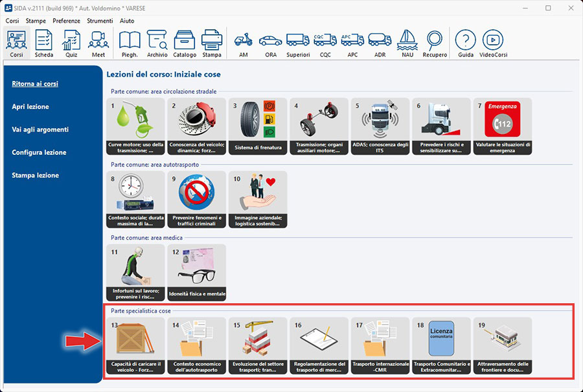Click the Scheda toolbar icon
The width and height of the screenshot is (583, 392).
click(x=44, y=43)
